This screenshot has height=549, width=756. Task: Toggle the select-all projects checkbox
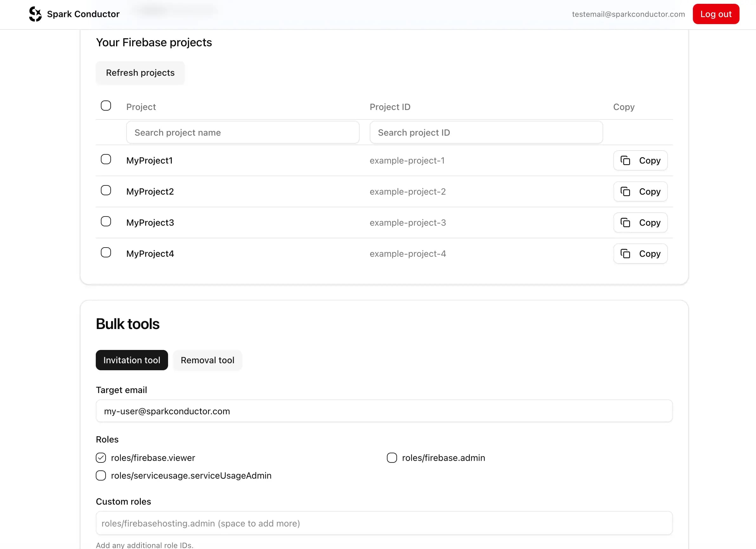coord(106,106)
